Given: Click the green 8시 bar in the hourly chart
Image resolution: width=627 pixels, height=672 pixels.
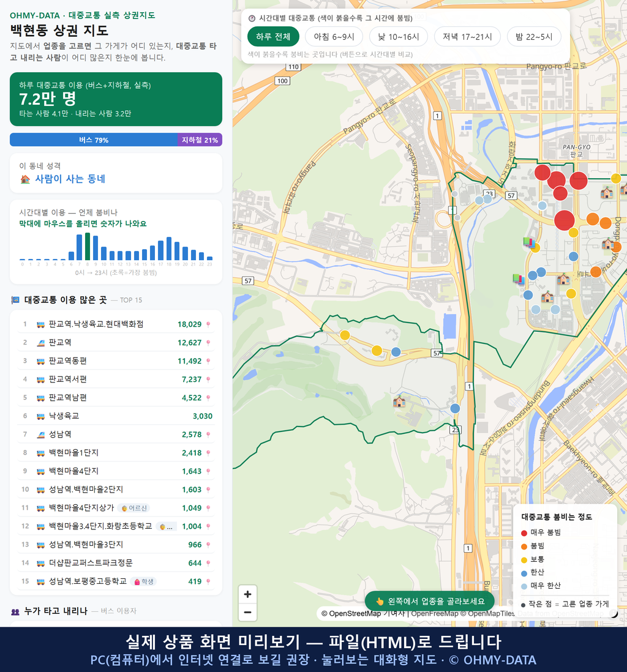Looking at the screenshot, I should pyautogui.click(x=88, y=247).
